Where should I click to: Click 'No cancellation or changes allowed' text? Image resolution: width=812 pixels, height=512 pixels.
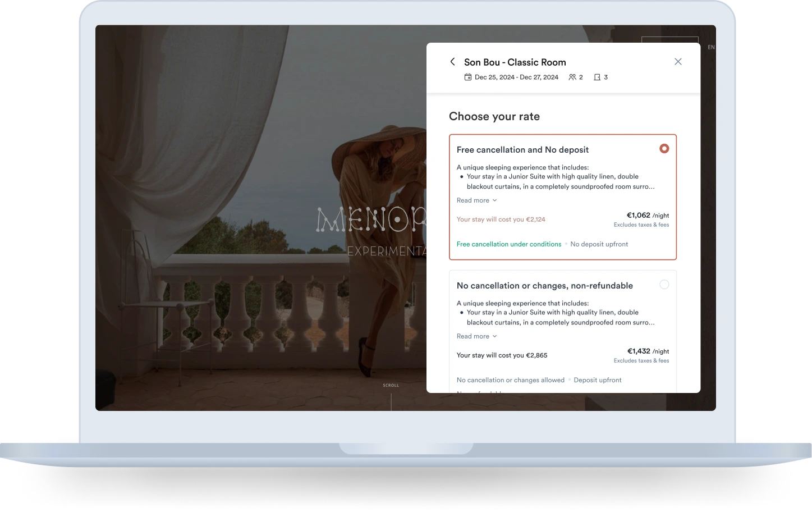(x=510, y=380)
